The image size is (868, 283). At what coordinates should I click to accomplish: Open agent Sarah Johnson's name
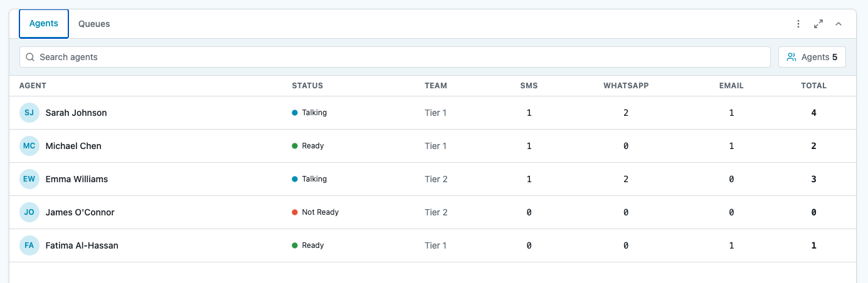(x=77, y=113)
